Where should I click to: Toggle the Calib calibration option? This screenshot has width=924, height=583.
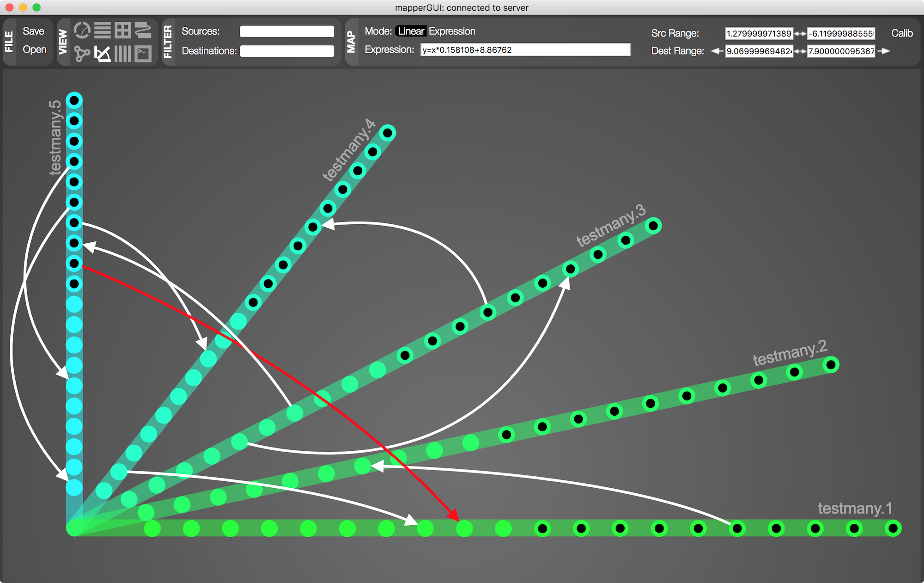point(901,33)
